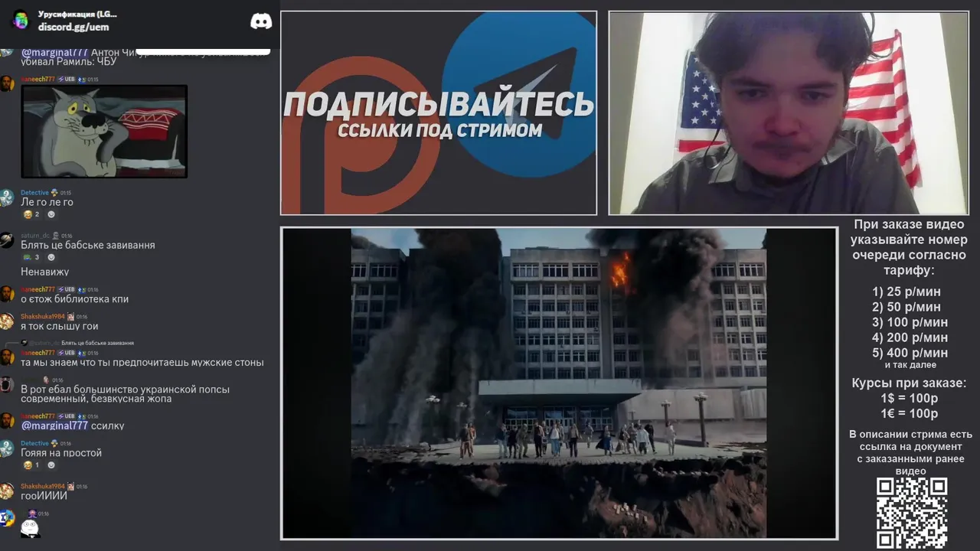This screenshot has width=980, height=551.
Task: Click the tariff line "2) 50 р/мин"
Action: click(x=906, y=307)
